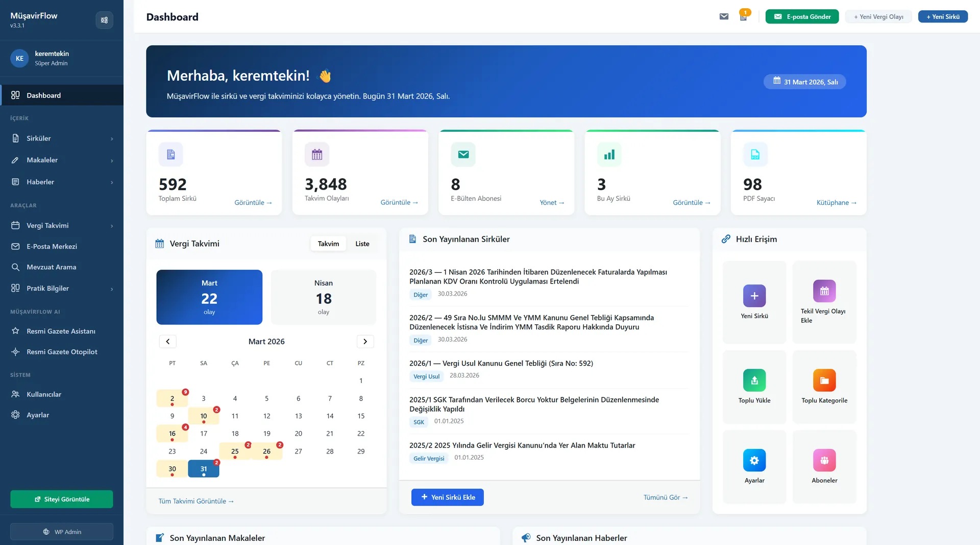Click the + Yeni Sirkü top button
The image size is (980, 545).
pyautogui.click(x=943, y=16)
